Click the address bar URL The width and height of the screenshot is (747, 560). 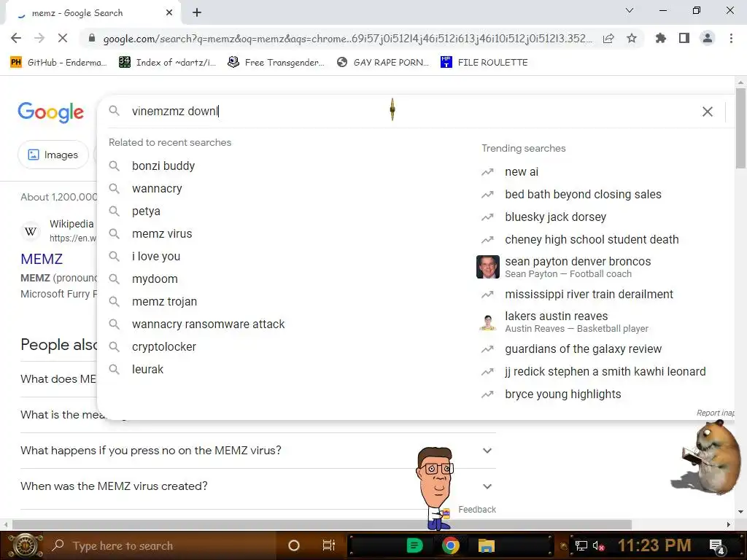click(348, 39)
